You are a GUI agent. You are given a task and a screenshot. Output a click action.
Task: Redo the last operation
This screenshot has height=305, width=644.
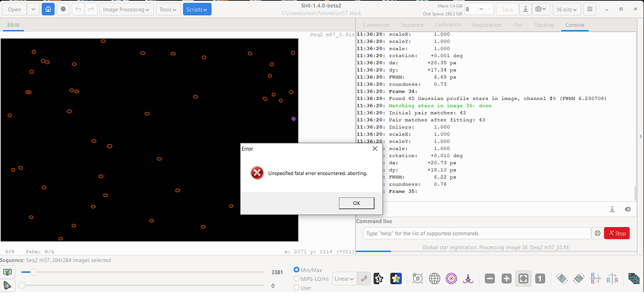91,9
